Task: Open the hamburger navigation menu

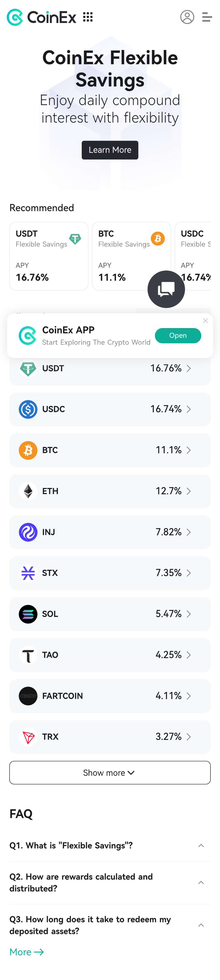Action: (207, 17)
